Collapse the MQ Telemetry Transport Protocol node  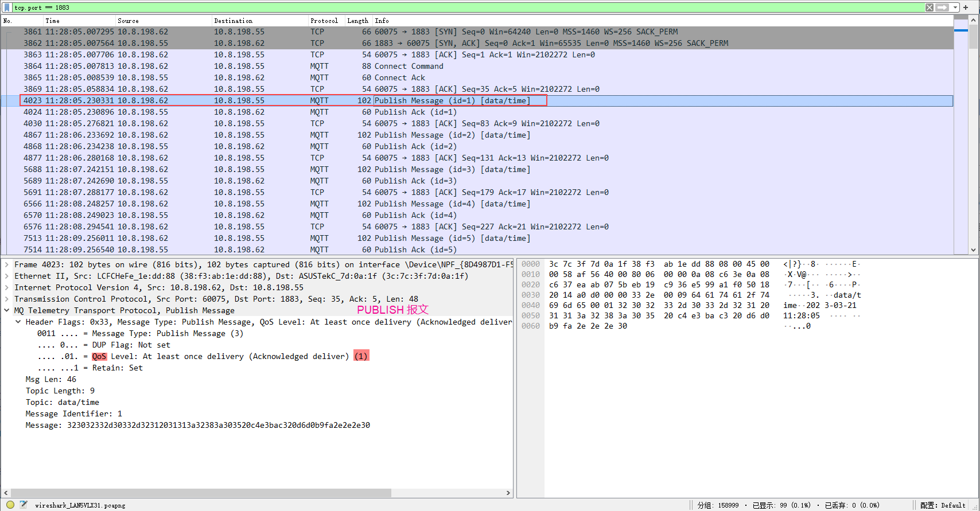point(7,310)
